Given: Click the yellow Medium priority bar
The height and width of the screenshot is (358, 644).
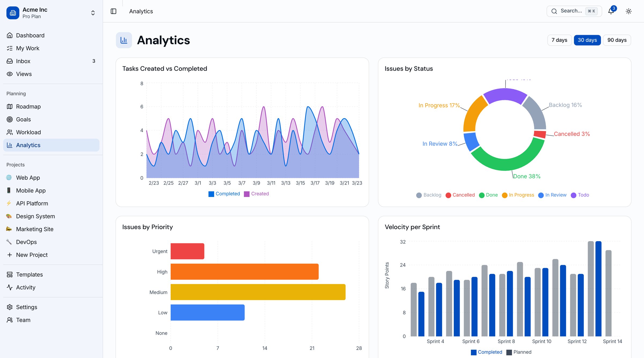Looking at the screenshot, I should (x=258, y=292).
